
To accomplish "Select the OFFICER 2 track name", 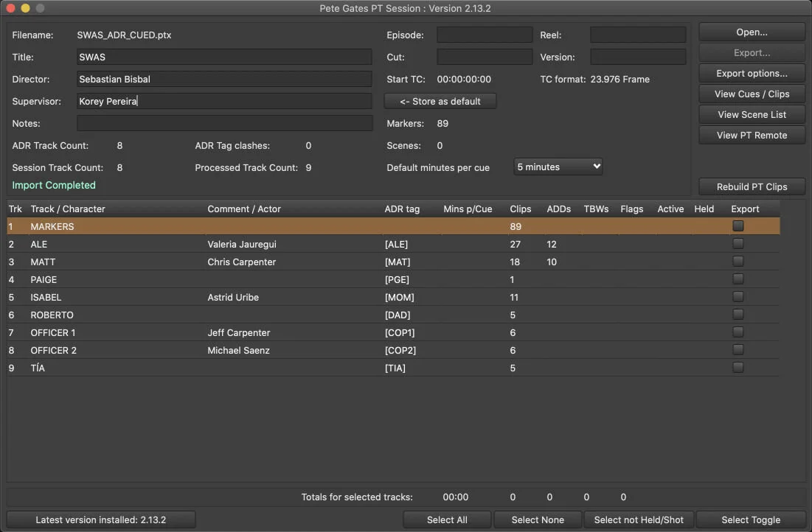I will click(x=53, y=350).
